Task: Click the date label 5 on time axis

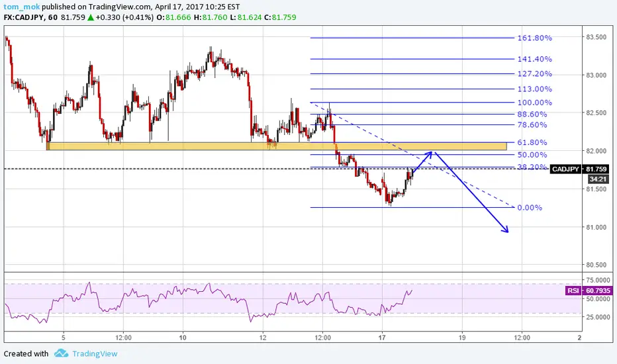Action: click(x=64, y=338)
